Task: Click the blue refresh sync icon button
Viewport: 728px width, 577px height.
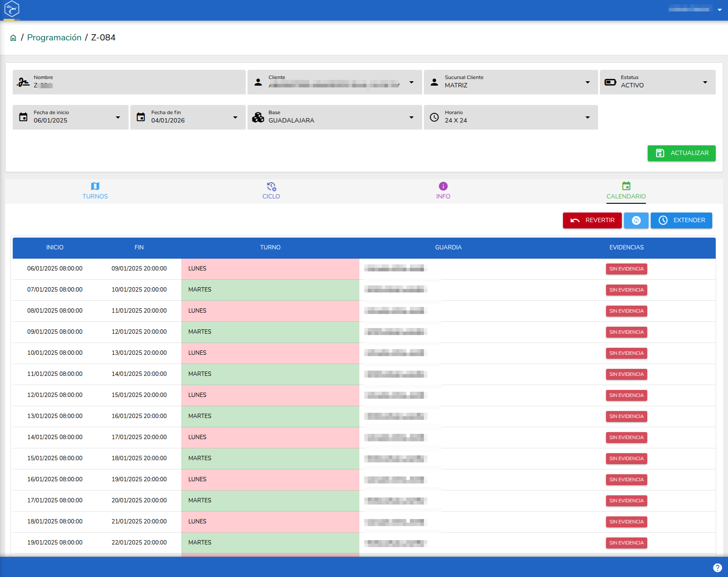Action: [636, 220]
